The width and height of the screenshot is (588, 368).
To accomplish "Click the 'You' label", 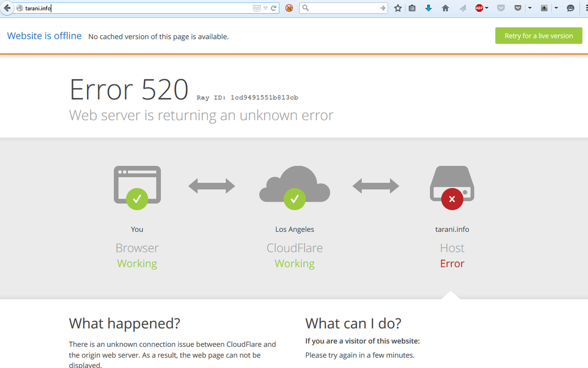I will pyautogui.click(x=137, y=229).
